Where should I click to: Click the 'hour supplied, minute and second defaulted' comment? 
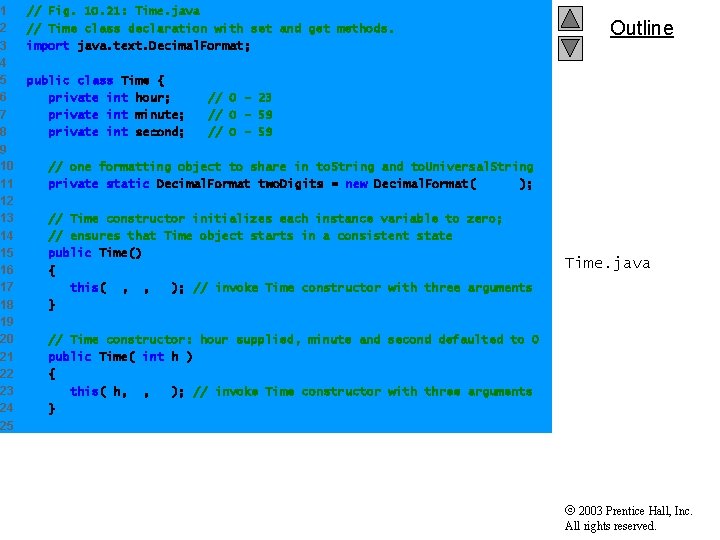(x=293, y=339)
